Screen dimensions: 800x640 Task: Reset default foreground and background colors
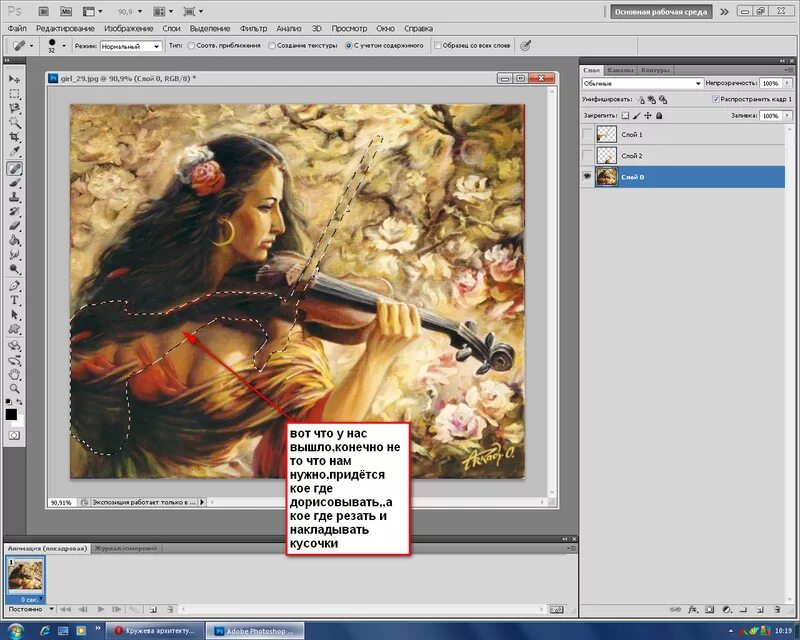pyautogui.click(x=8, y=402)
